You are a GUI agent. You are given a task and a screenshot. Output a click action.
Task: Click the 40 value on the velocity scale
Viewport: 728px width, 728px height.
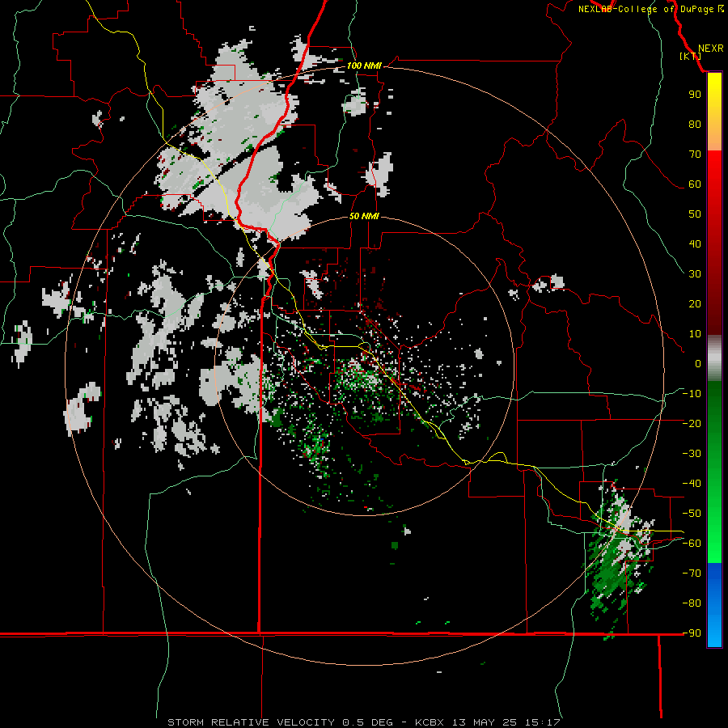[695, 244]
